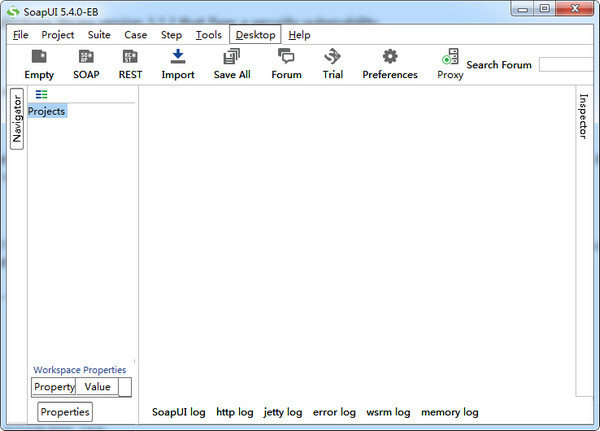The width and height of the screenshot is (600, 431).
Task: Minimize the SoapUI window
Action: [x=523, y=9]
